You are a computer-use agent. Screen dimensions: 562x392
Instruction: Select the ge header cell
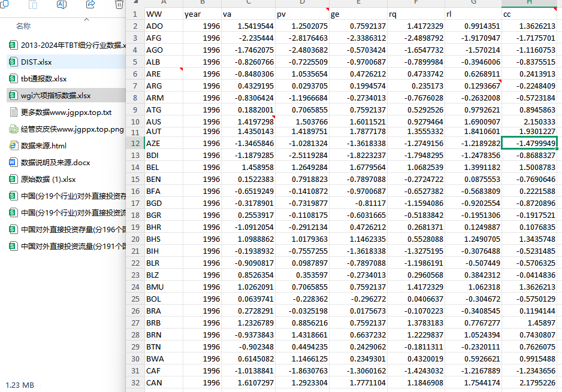[x=358, y=14]
